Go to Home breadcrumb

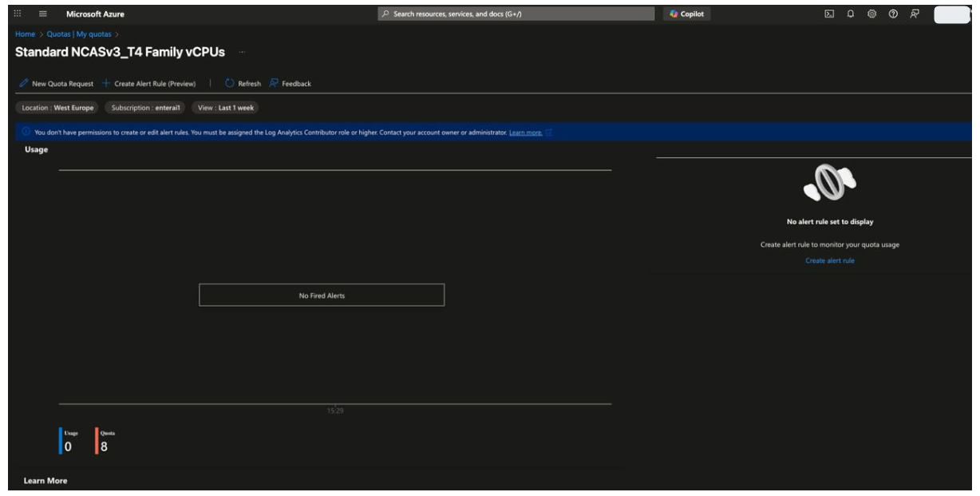[24, 34]
